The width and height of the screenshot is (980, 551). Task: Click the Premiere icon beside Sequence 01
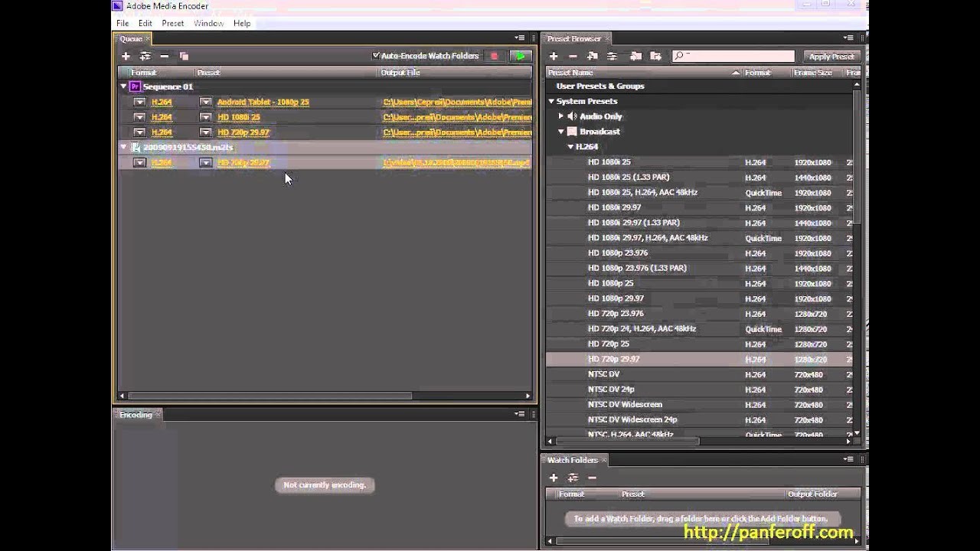(x=135, y=86)
